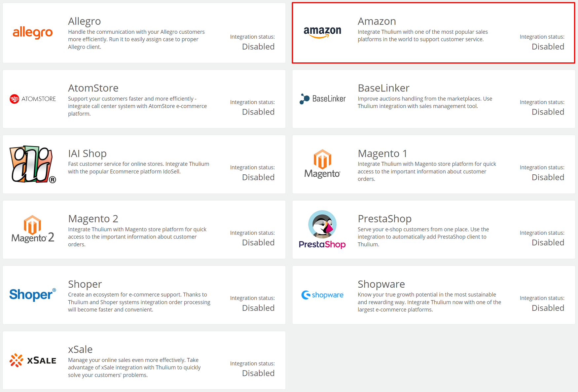Click the Allegro logo icon
The width and height of the screenshot is (578, 392).
pyautogui.click(x=33, y=33)
